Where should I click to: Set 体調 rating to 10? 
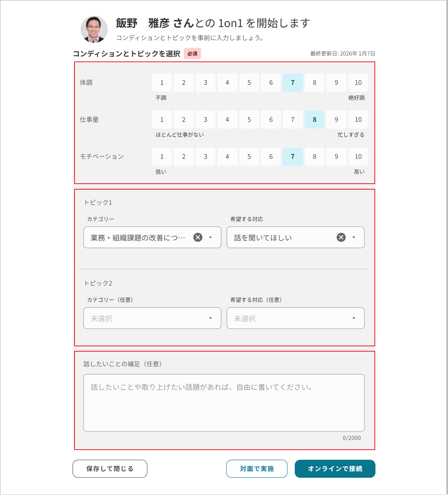pyautogui.click(x=358, y=83)
